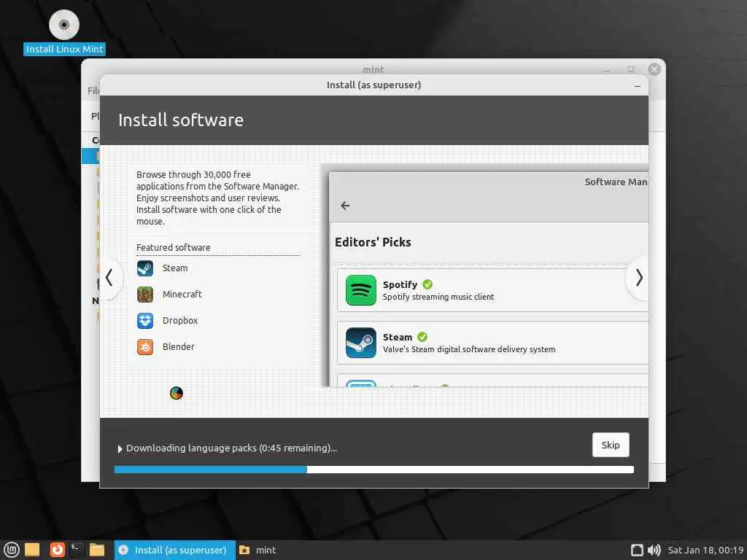Click the volume icon in system tray
The height and width of the screenshot is (560, 747).
click(x=654, y=550)
